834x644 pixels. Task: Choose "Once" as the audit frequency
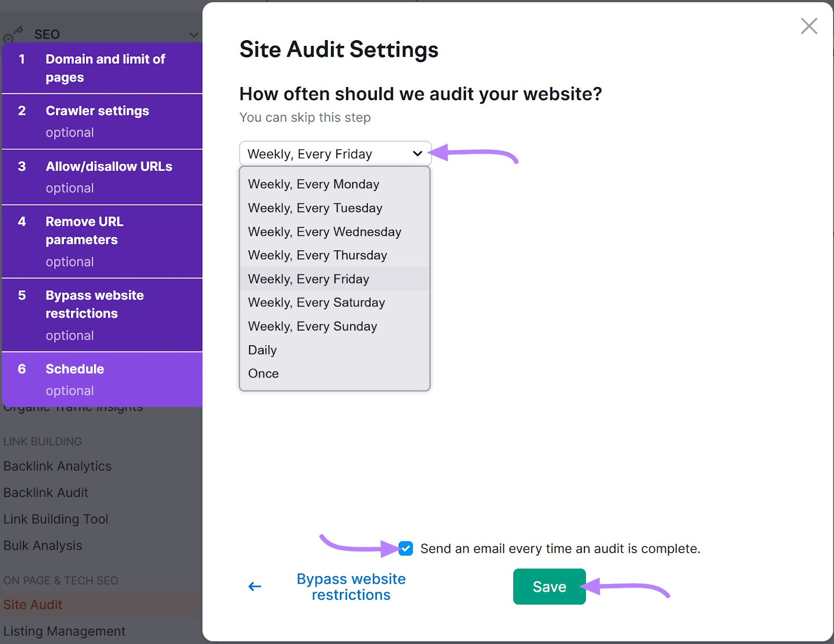pyautogui.click(x=263, y=373)
